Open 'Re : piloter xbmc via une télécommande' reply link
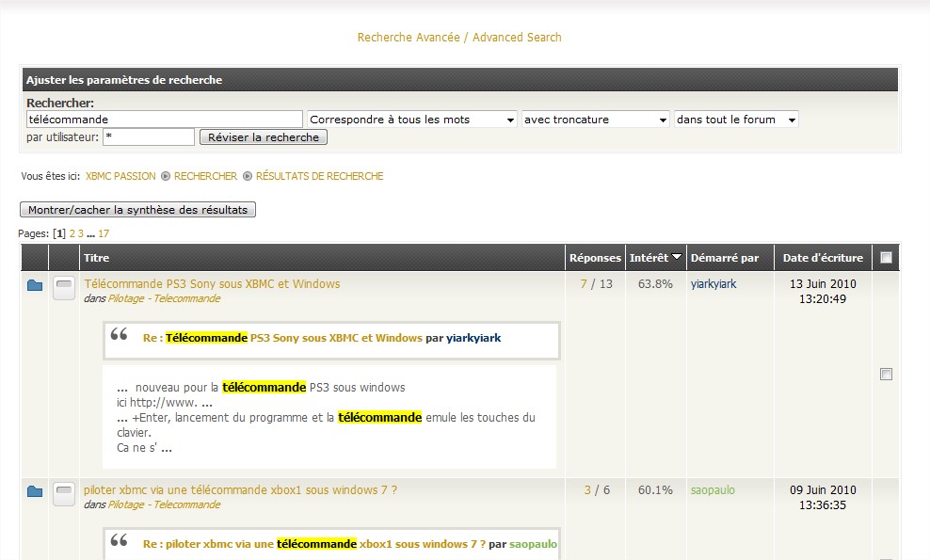Image resolution: width=930 pixels, height=560 pixels. 314,544
